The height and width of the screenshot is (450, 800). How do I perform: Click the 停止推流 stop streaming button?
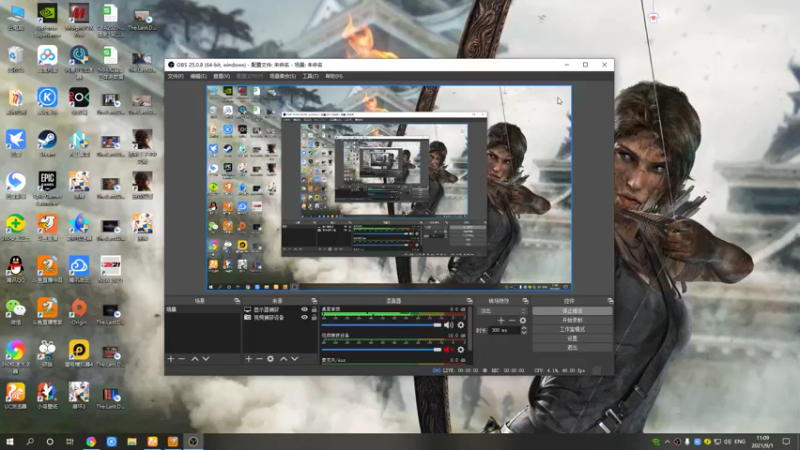[572, 311]
